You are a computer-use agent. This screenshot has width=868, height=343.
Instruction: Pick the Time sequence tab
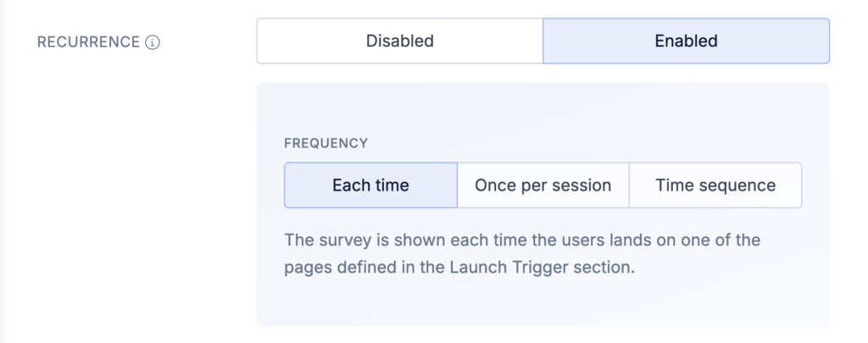[715, 185]
